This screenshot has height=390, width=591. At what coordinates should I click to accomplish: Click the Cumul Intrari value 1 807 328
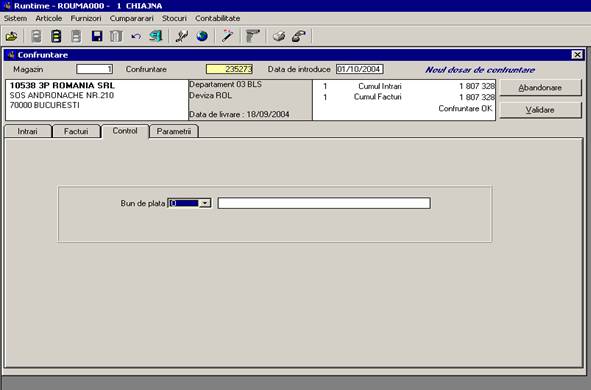click(x=476, y=86)
